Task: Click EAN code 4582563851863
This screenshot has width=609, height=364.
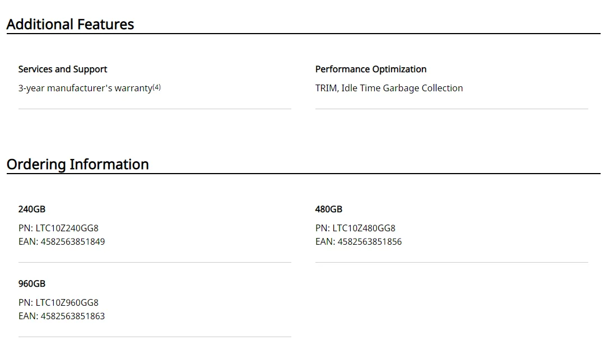Action: pos(73,316)
